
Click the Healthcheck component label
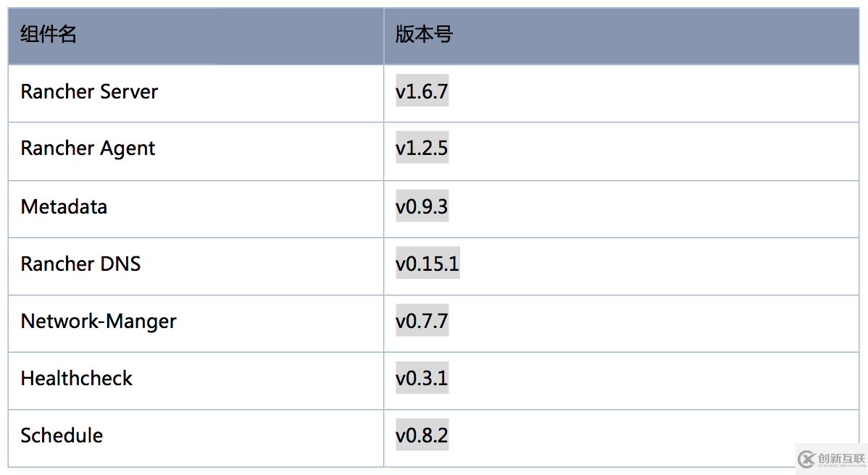point(77,378)
